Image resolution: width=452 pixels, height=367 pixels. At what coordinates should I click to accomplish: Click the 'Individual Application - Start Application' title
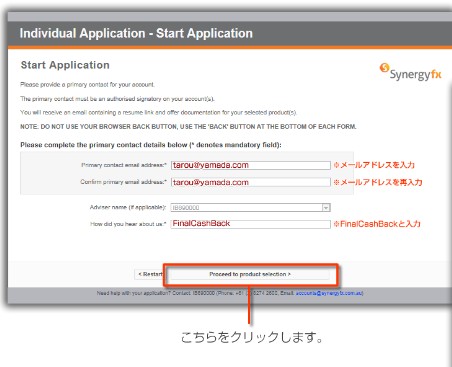click(136, 33)
